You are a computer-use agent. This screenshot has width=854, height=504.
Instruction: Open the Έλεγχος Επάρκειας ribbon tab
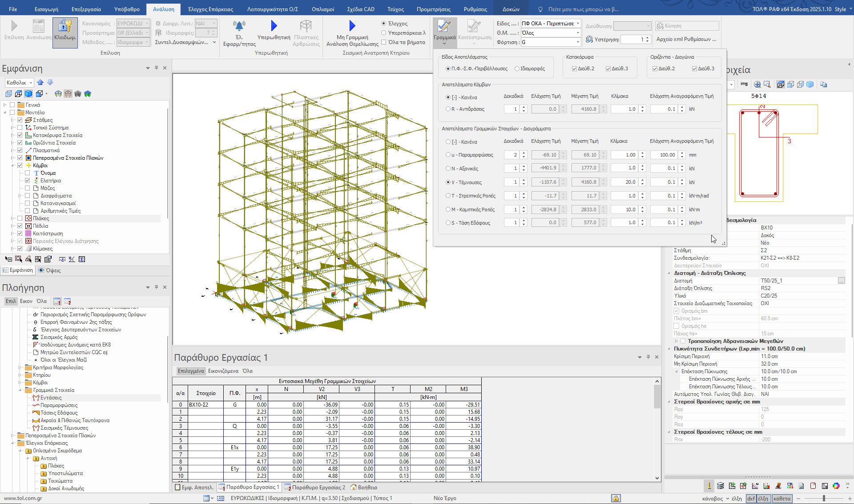coord(210,9)
